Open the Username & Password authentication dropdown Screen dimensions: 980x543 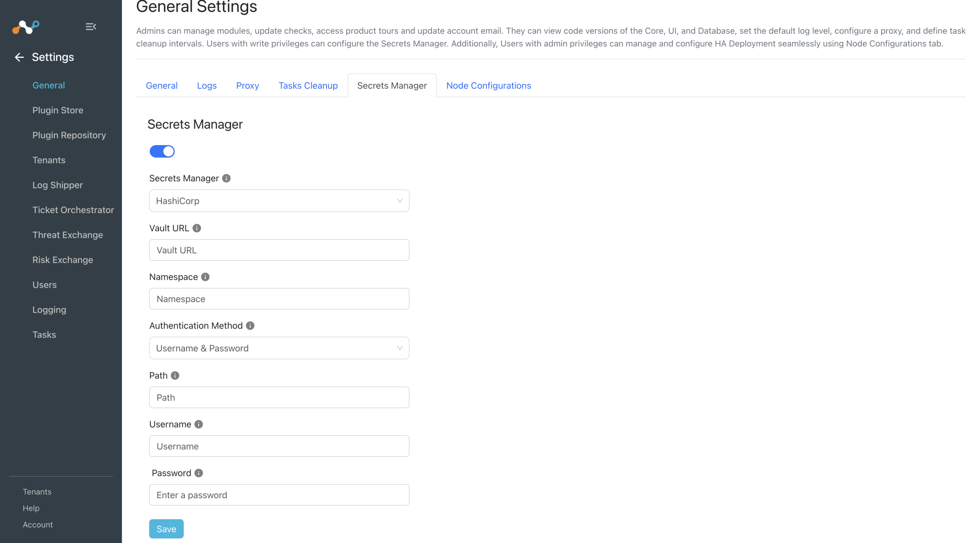click(279, 348)
